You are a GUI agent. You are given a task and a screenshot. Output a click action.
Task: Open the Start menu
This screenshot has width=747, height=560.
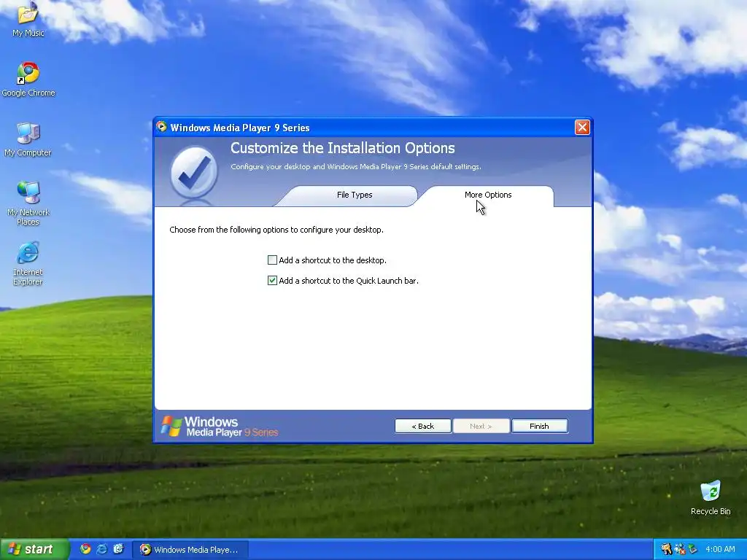coord(34,549)
